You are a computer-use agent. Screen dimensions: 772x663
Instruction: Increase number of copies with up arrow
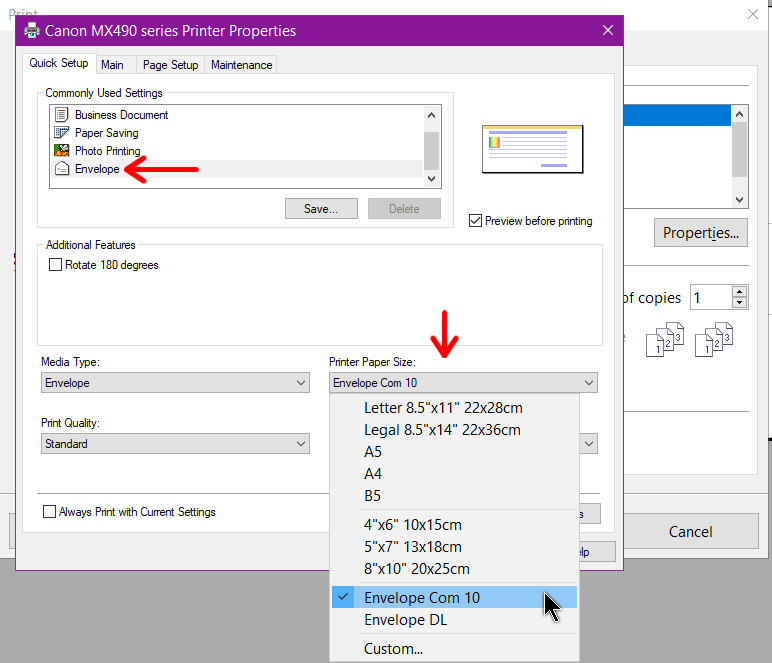click(740, 291)
